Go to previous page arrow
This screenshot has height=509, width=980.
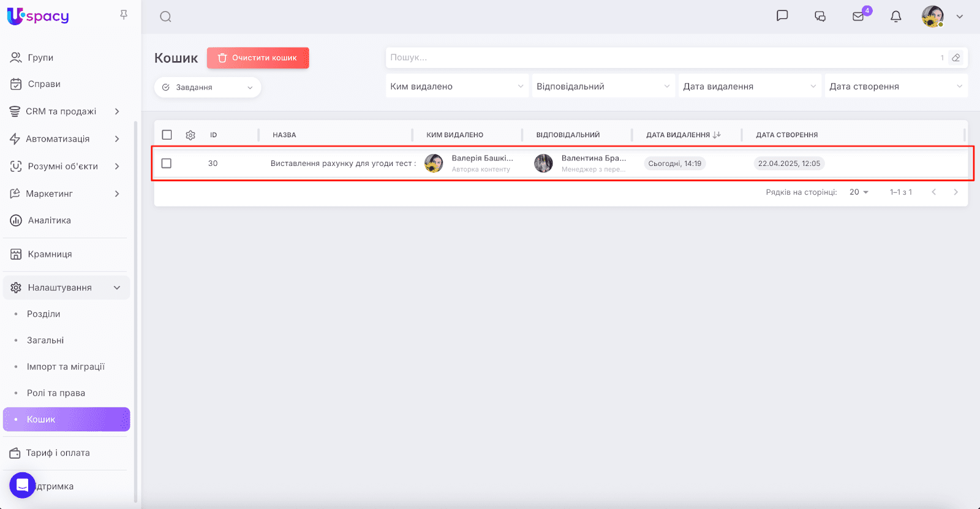(933, 192)
